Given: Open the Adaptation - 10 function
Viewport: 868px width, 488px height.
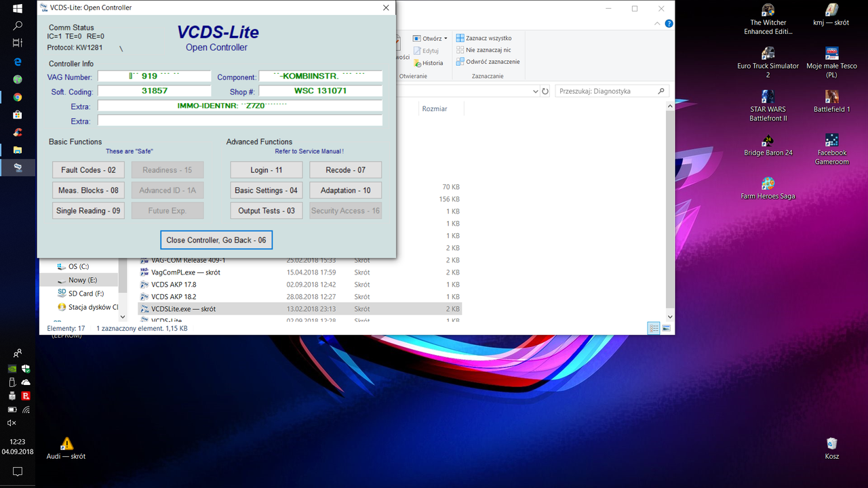Looking at the screenshot, I should pyautogui.click(x=346, y=190).
